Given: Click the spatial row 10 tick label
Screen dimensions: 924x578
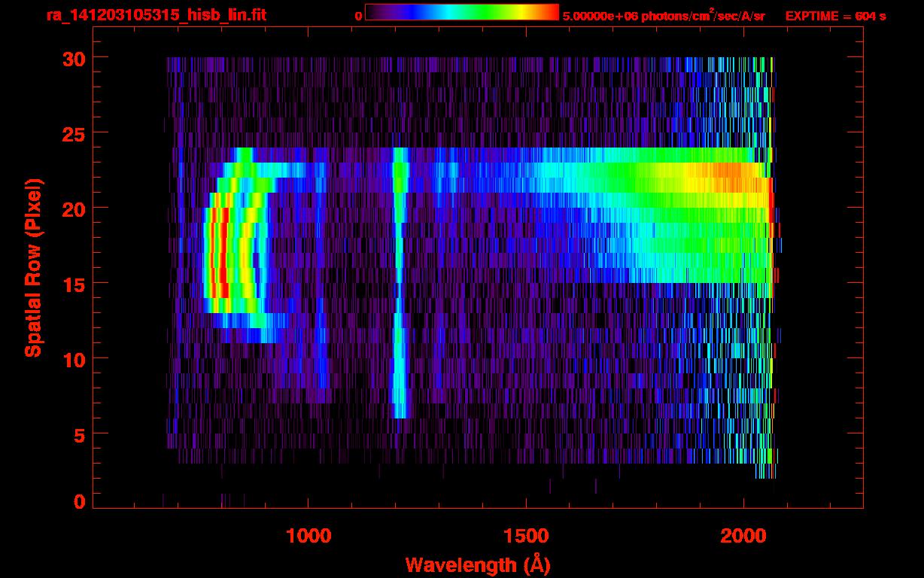Looking at the screenshot, I should [73, 359].
